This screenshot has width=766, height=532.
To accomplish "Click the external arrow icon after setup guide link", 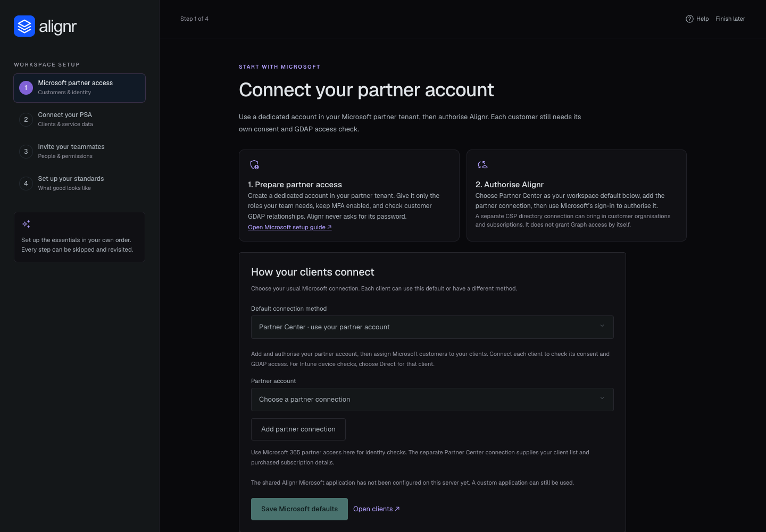I will tap(329, 227).
